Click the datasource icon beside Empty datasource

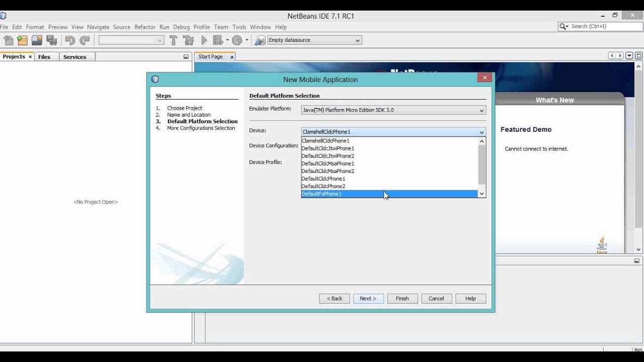(260, 40)
